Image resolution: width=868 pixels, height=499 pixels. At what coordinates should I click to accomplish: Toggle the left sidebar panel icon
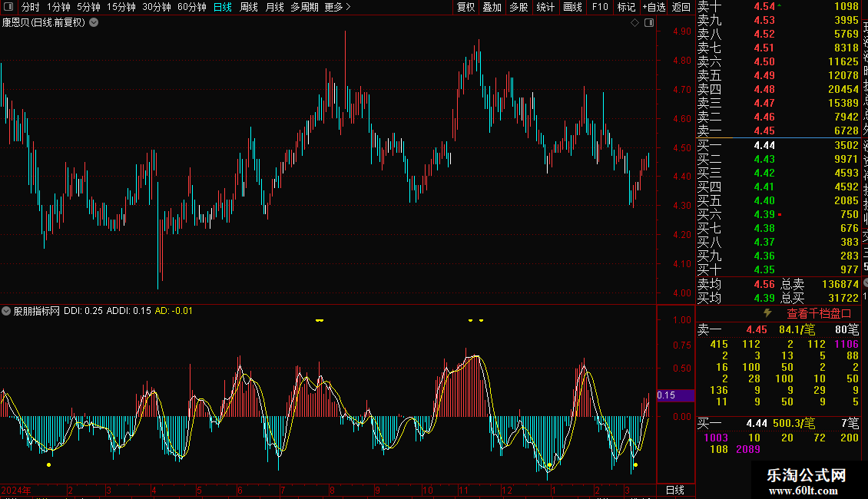8,7
